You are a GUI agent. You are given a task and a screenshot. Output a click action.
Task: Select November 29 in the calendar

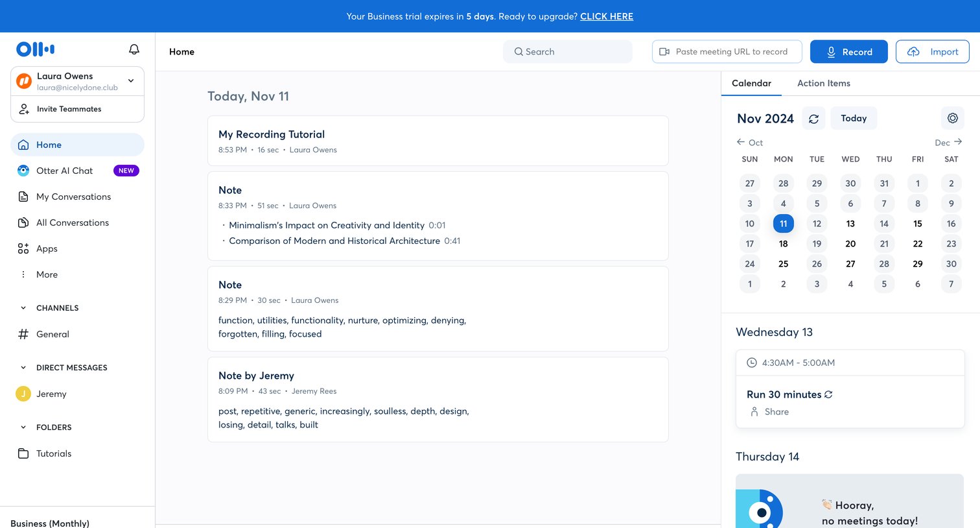(918, 264)
